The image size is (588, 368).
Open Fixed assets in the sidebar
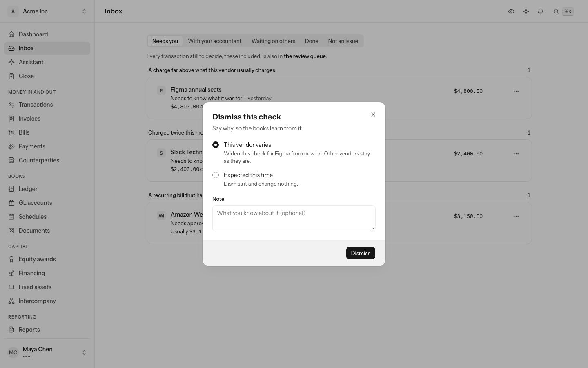tap(47, 287)
